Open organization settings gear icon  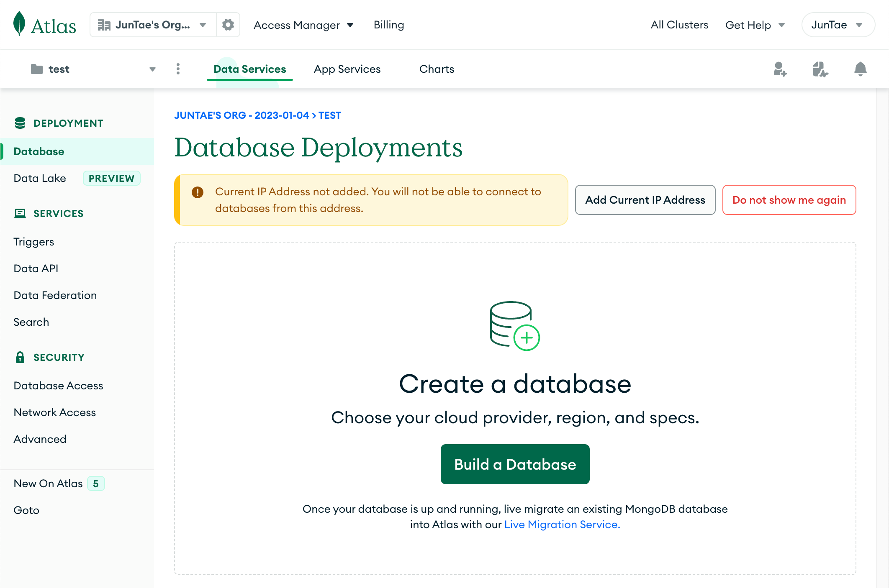228,25
